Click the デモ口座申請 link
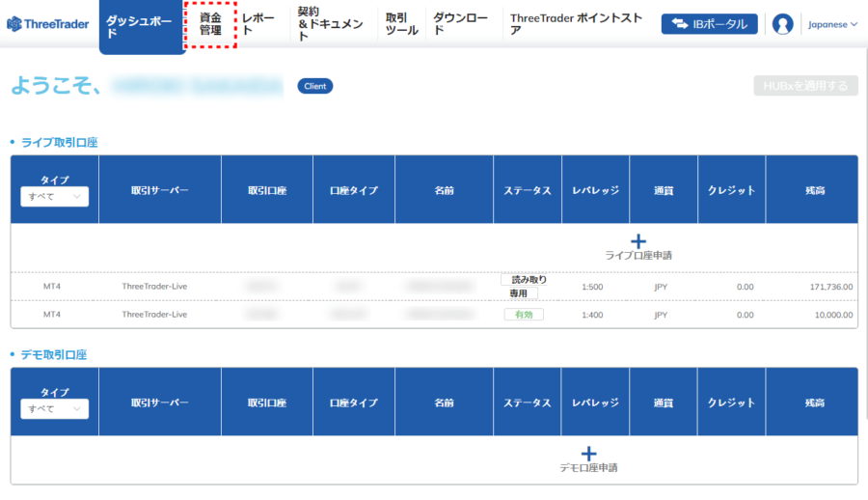 pos(588,467)
